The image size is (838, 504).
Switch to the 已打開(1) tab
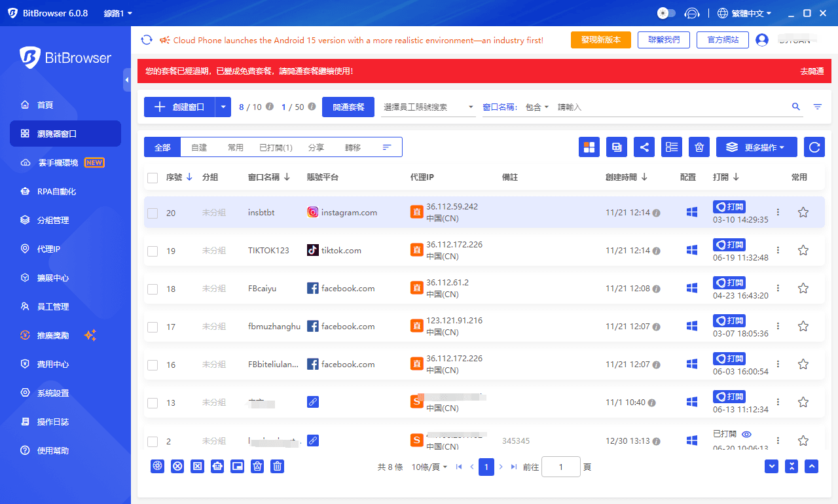(x=276, y=147)
